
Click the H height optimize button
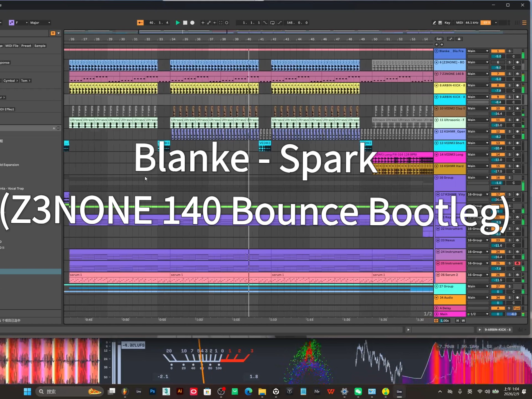[457, 321]
